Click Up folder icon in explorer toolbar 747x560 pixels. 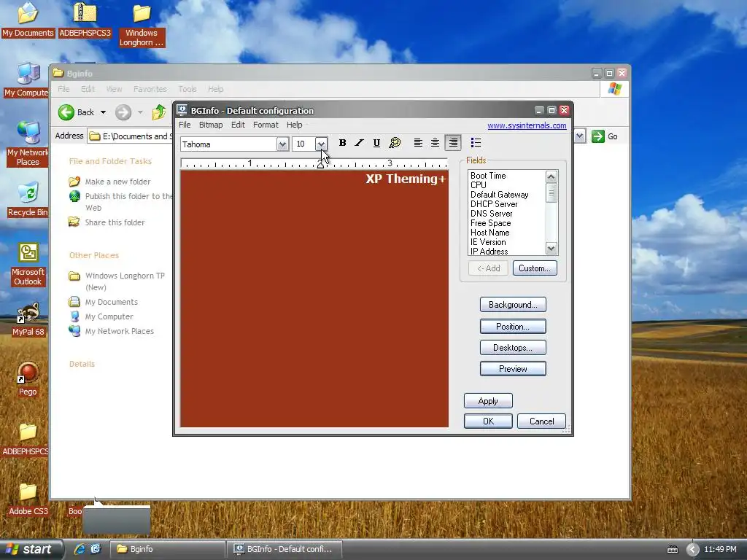pyautogui.click(x=158, y=112)
